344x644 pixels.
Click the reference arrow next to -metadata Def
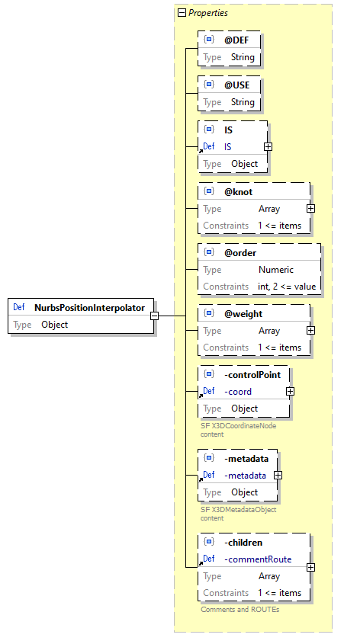(x=201, y=479)
